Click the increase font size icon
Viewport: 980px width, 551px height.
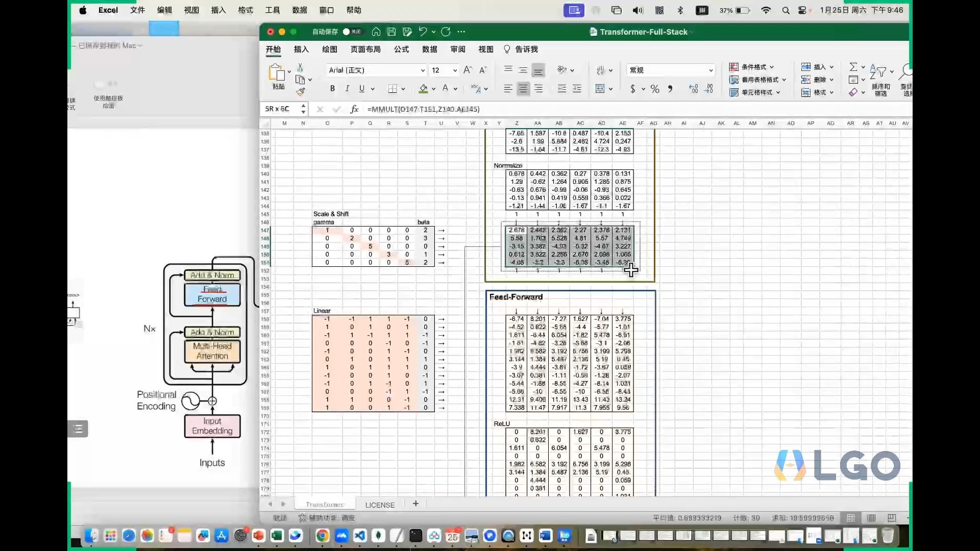(467, 70)
